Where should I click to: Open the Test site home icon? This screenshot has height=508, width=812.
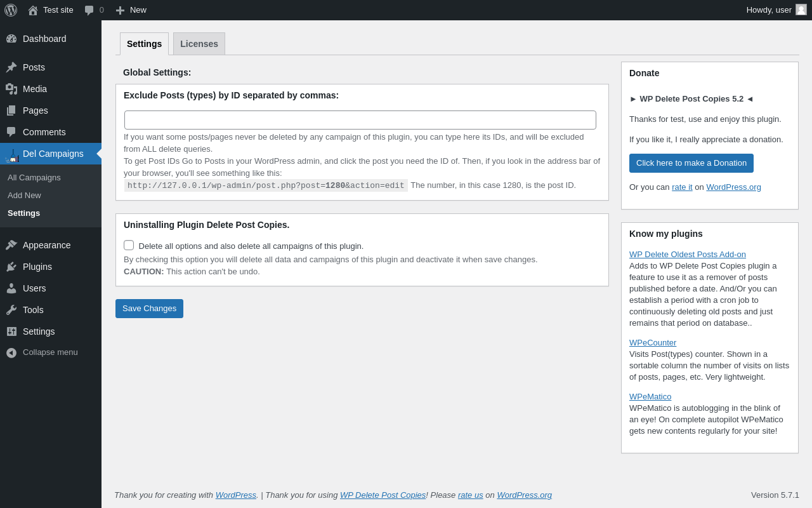pyautogui.click(x=33, y=10)
